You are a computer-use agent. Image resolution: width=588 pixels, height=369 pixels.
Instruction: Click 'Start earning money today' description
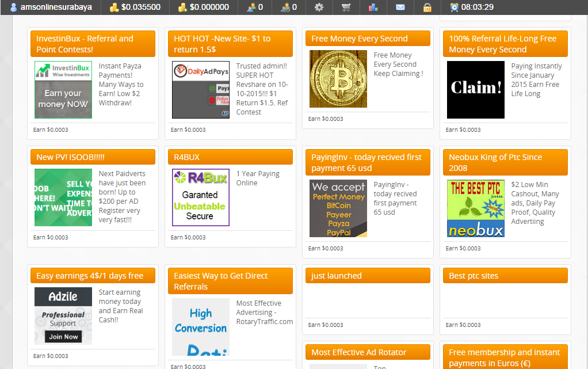121,306
